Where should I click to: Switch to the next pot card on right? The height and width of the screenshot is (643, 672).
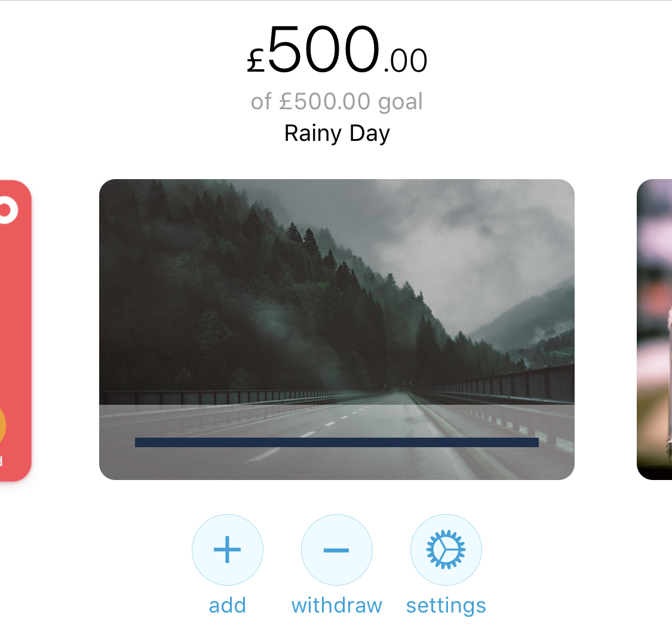pos(655,330)
